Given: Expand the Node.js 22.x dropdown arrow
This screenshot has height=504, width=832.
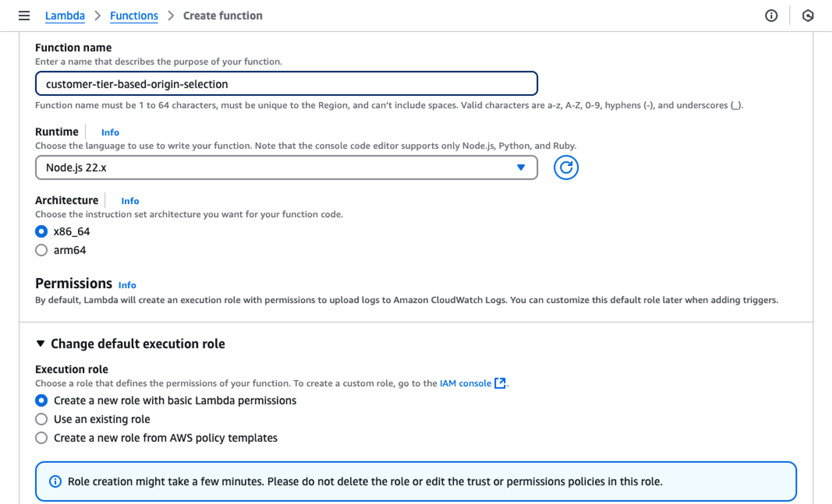Looking at the screenshot, I should coord(520,167).
